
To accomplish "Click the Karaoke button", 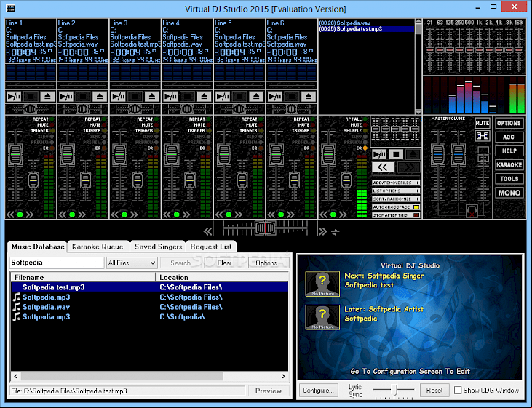I will pyautogui.click(x=509, y=165).
